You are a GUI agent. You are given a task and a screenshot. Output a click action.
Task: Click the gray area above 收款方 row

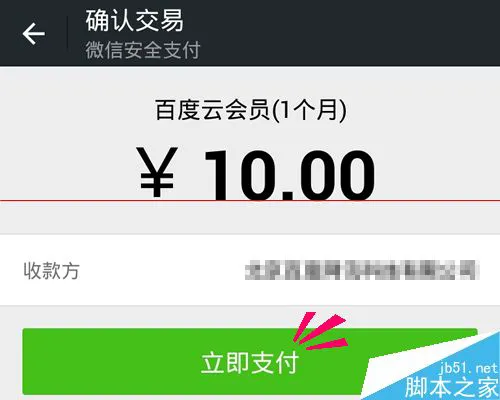[250, 217]
